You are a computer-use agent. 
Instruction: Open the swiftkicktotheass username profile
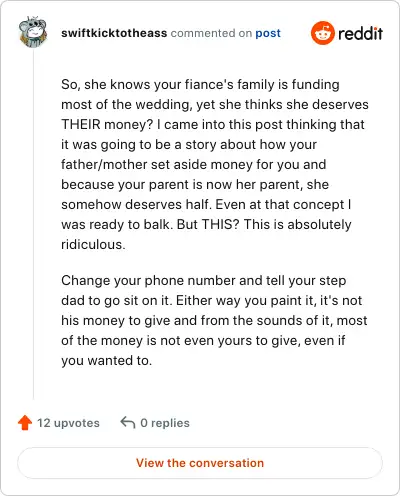coord(114,33)
